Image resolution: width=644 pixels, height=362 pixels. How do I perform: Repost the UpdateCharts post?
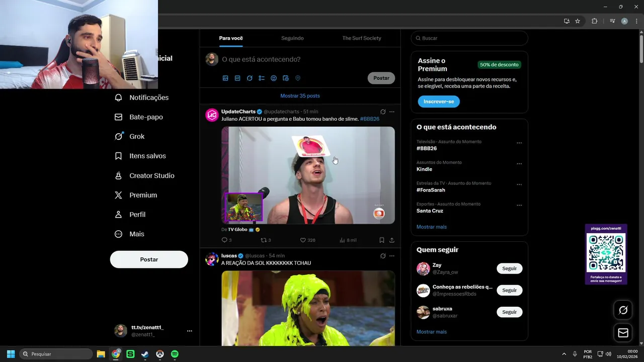[x=266, y=240]
